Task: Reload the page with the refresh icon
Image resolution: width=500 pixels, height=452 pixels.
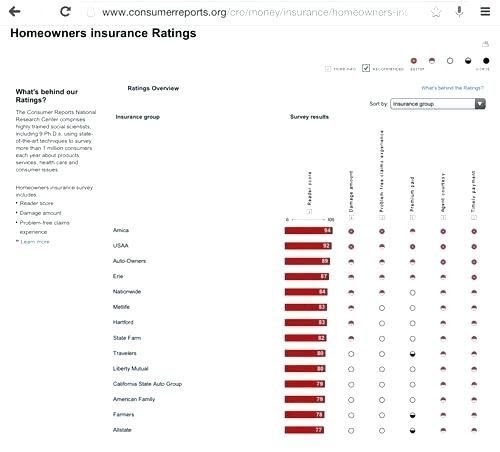Action: (65, 12)
